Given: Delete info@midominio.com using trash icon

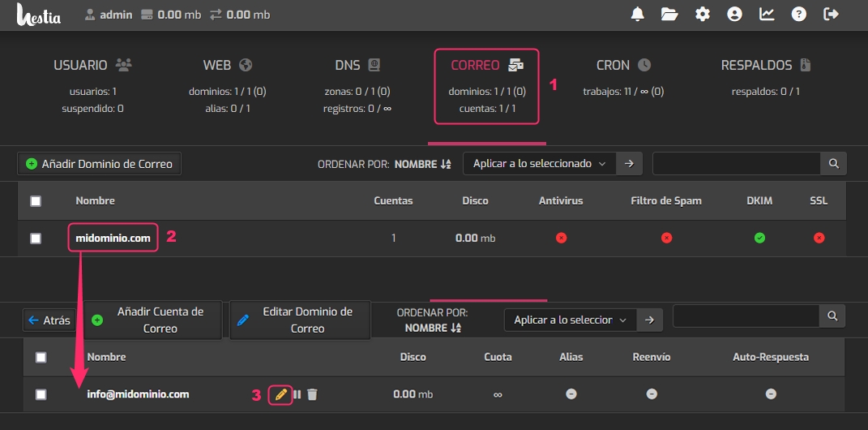Looking at the screenshot, I should (x=313, y=394).
